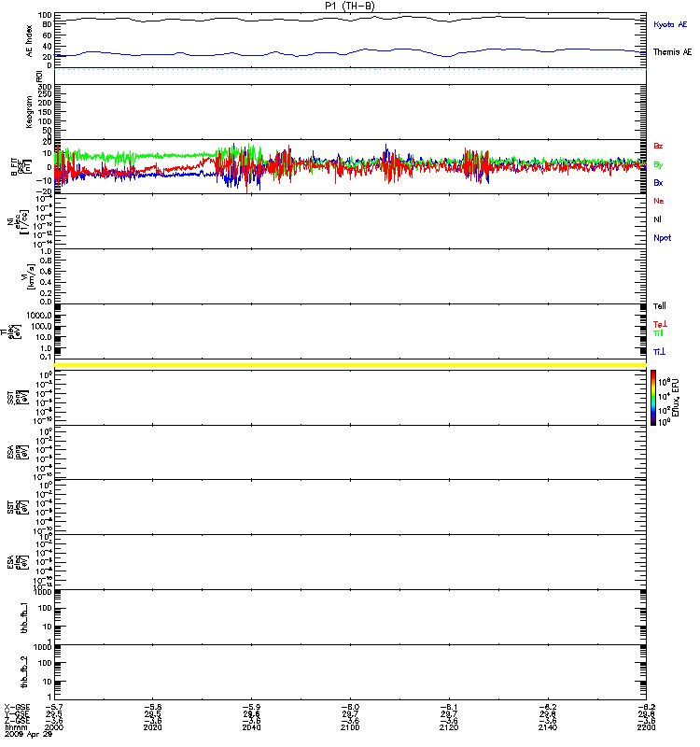
Task: Click the thb_fb_2 axis label
Action: pos(24,672)
